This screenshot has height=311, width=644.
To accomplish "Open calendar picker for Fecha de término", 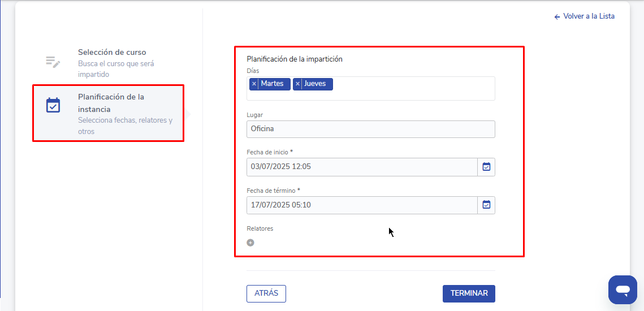I will click(486, 205).
